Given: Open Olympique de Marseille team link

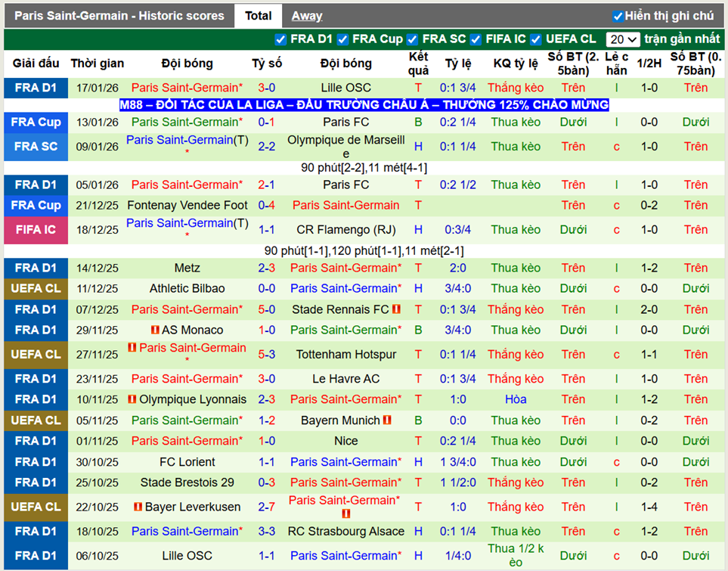Looking at the screenshot, I should [x=346, y=147].
